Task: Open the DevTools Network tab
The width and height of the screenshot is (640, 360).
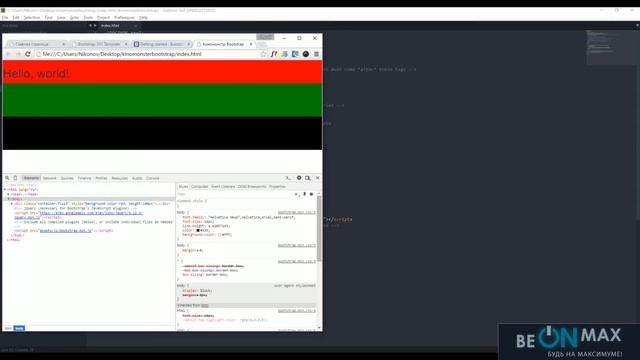Action: (50, 178)
